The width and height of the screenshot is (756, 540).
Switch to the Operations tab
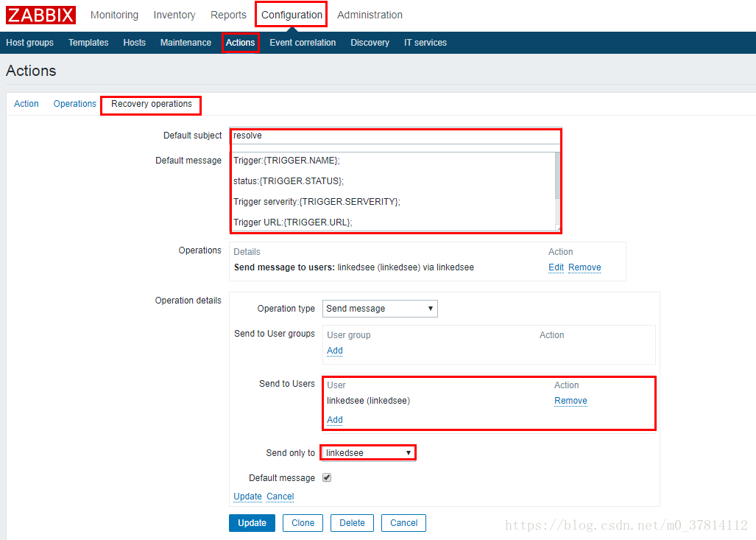[x=75, y=104]
